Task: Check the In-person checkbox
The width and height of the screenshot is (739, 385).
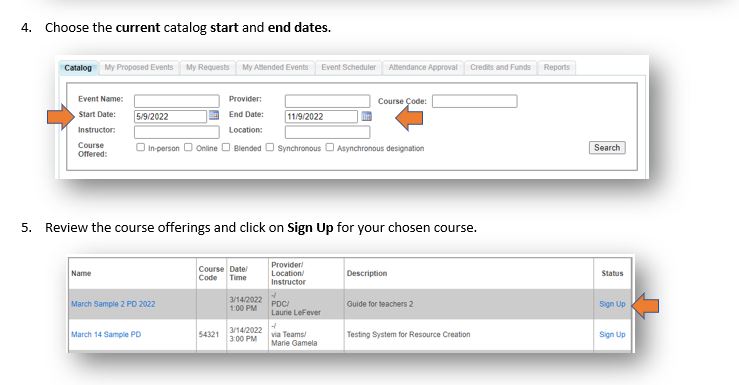Action: pos(140,147)
